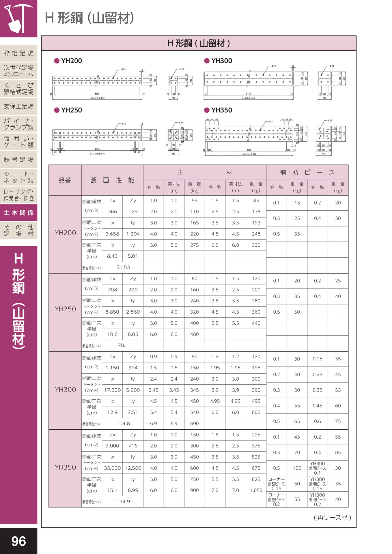This screenshot has width=392, height=554.
Task: Click the 主材 column group header
Action: (x=205, y=173)
